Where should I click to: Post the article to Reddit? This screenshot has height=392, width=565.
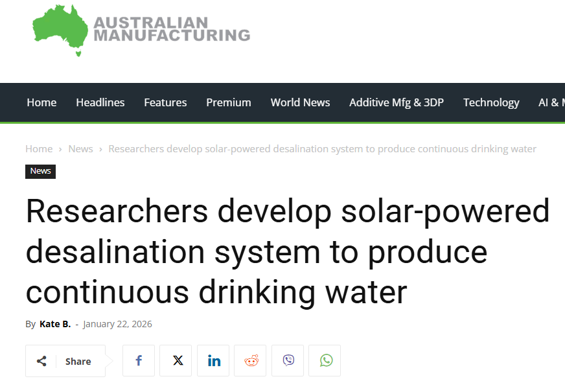click(x=250, y=360)
